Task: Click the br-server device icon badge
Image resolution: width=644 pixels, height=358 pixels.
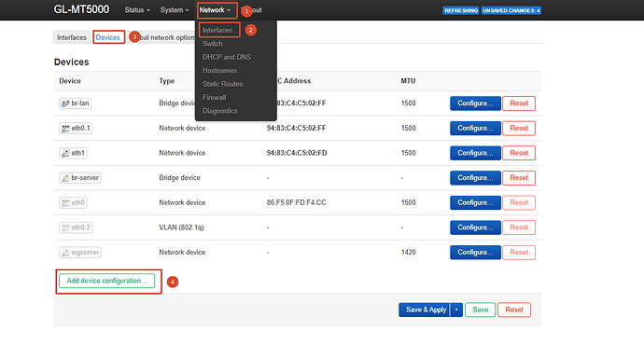Action: click(79, 178)
